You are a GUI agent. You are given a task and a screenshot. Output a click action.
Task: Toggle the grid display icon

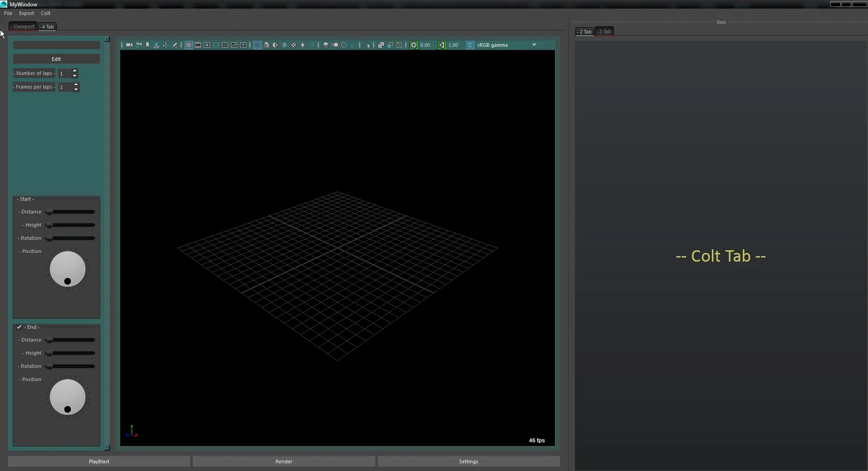(x=189, y=45)
